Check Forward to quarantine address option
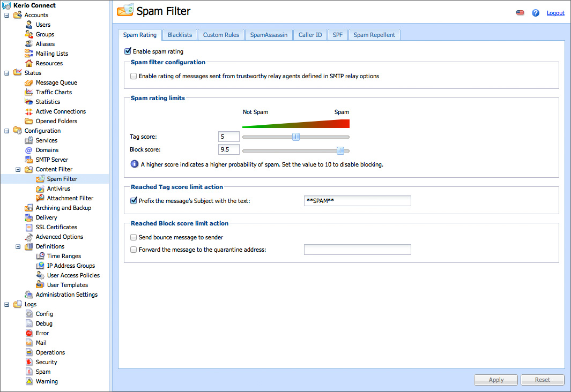 (x=134, y=250)
